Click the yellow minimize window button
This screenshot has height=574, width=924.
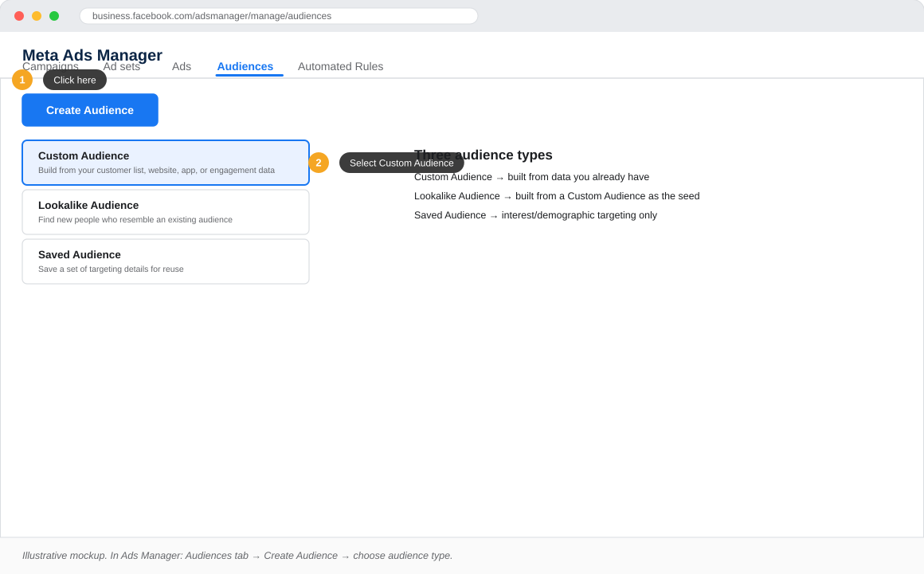tap(37, 16)
